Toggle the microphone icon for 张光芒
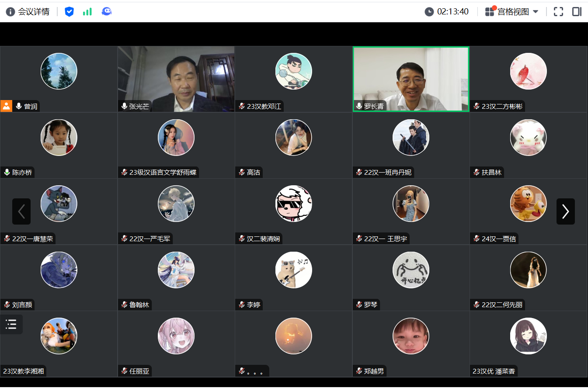Screen dimensions: 588x388 tap(125, 106)
